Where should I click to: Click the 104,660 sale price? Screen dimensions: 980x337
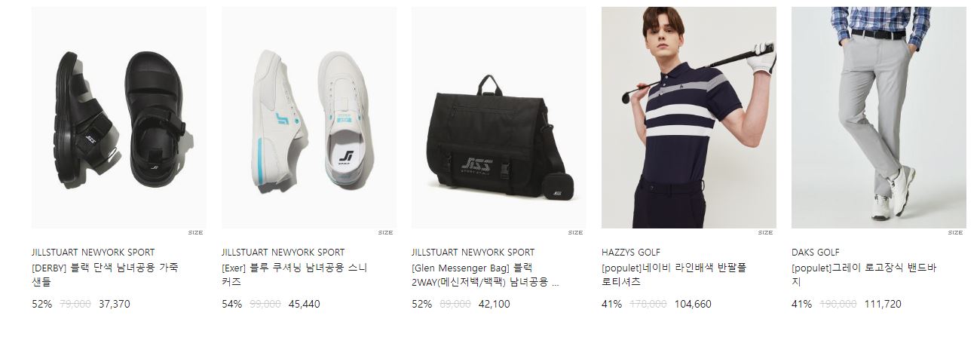click(x=693, y=305)
